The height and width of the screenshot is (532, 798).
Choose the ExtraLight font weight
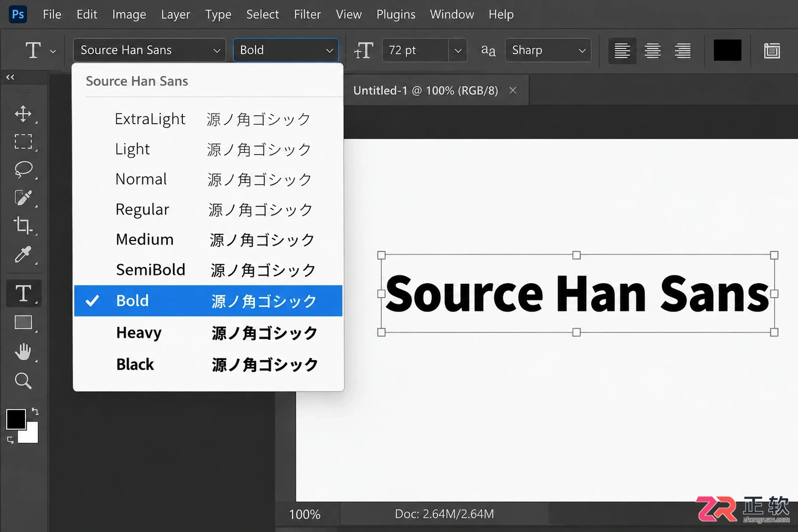[208, 119]
